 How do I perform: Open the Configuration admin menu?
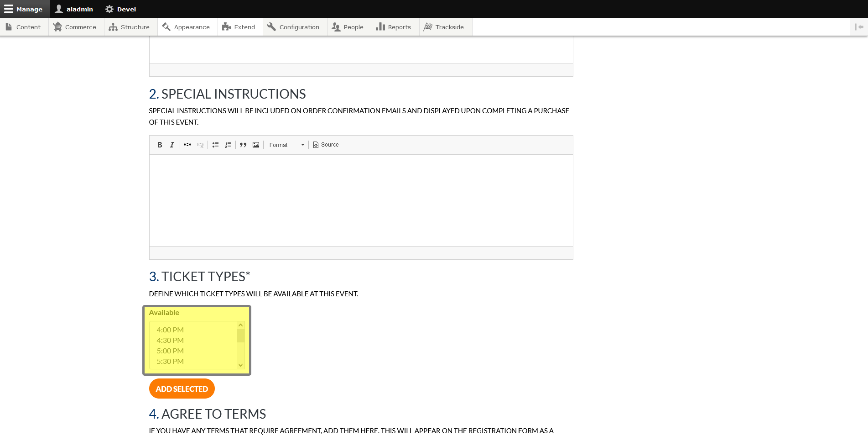[294, 27]
